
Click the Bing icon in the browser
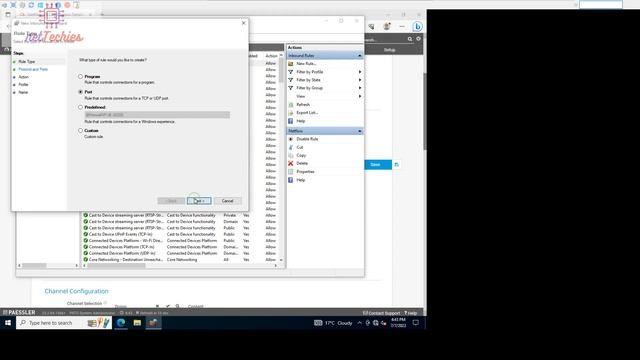(417, 27)
